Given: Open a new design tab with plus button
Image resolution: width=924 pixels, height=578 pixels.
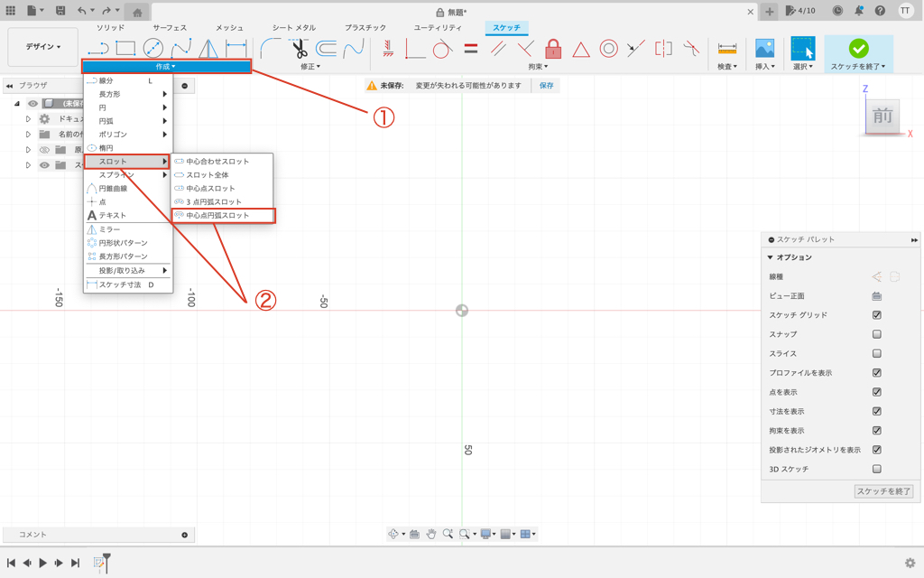Looking at the screenshot, I should pyautogui.click(x=769, y=11).
